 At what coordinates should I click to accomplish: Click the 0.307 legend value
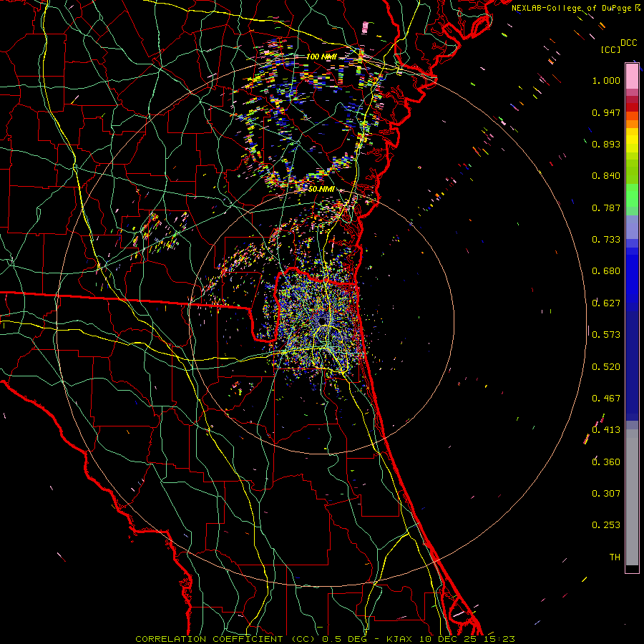(606, 494)
